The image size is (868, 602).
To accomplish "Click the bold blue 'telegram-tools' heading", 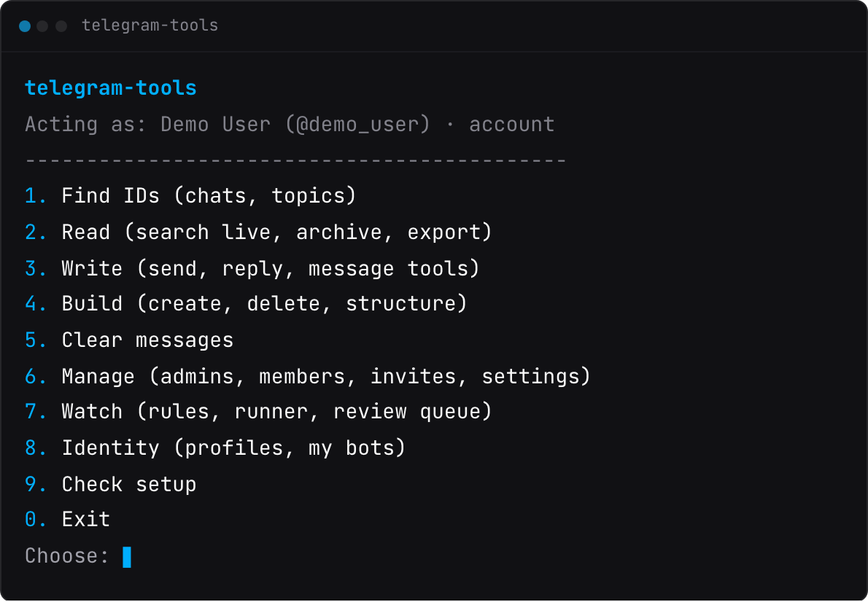I will tap(111, 88).
